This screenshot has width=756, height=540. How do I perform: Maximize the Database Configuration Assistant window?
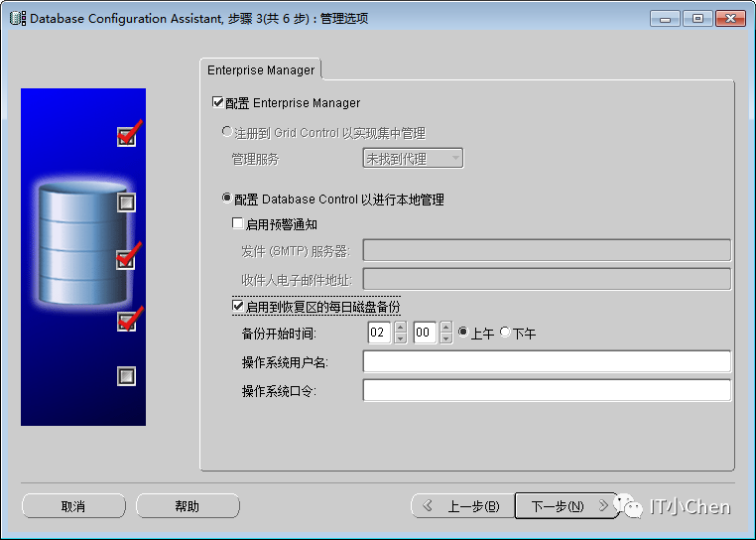pos(697,19)
